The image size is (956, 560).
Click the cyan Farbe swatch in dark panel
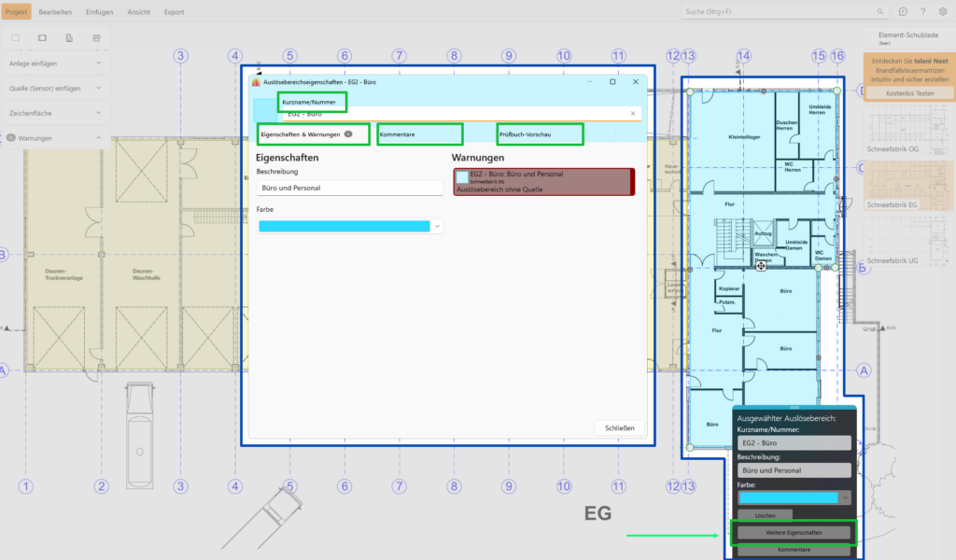click(787, 498)
